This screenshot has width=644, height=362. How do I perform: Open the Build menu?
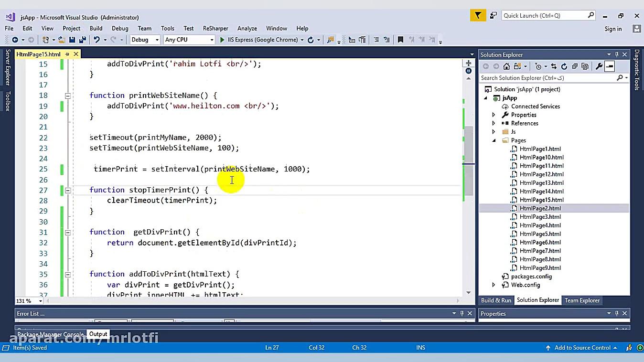(96, 29)
